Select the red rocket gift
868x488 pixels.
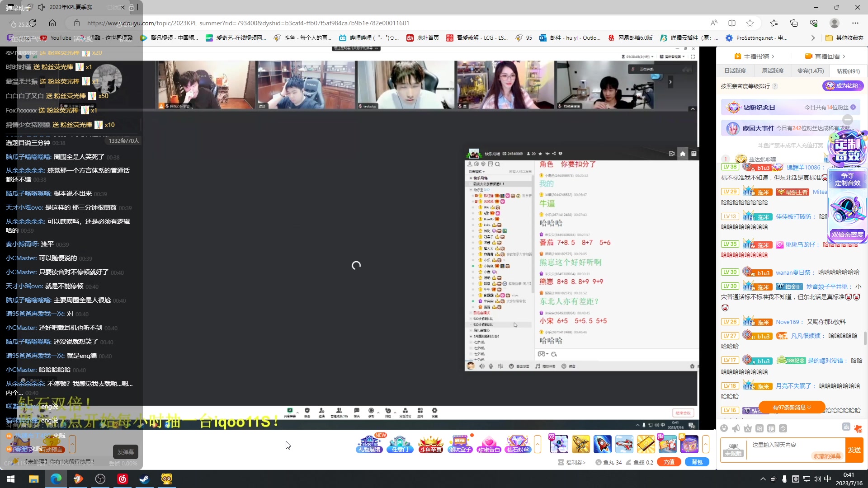point(603,444)
